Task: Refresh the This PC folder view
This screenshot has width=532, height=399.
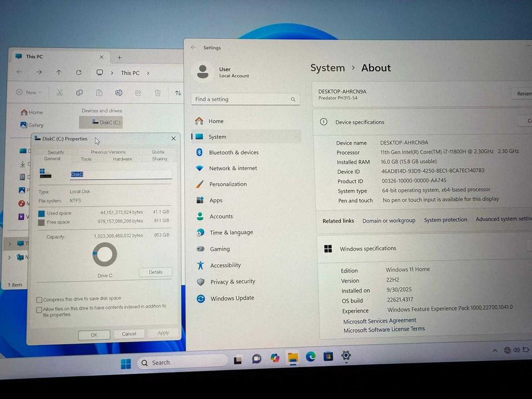Action: click(79, 72)
